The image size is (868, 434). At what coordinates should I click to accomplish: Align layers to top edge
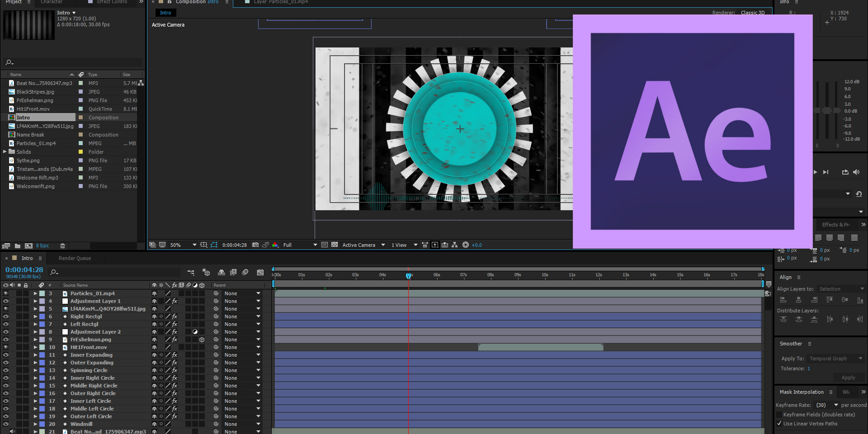830,300
